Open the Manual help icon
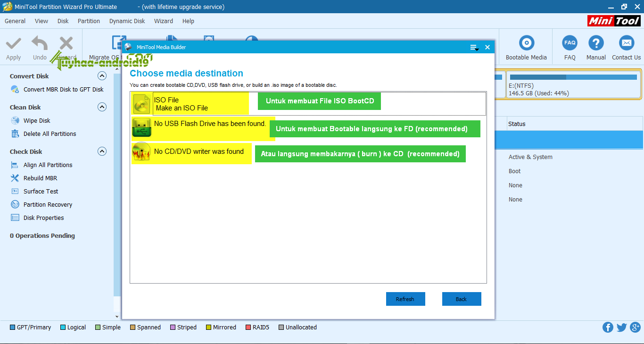Screen dimensions: 644x344 596,43
